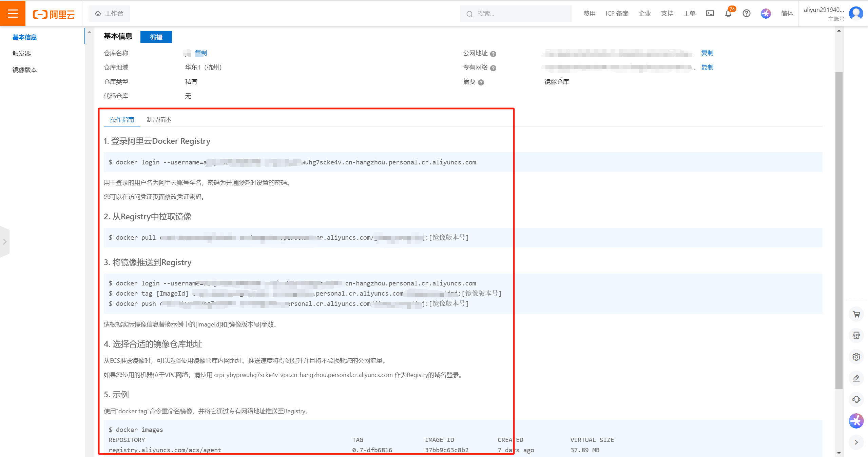Copy the 仓库名称 value
This screenshot has width=868, height=457.
tap(201, 53)
